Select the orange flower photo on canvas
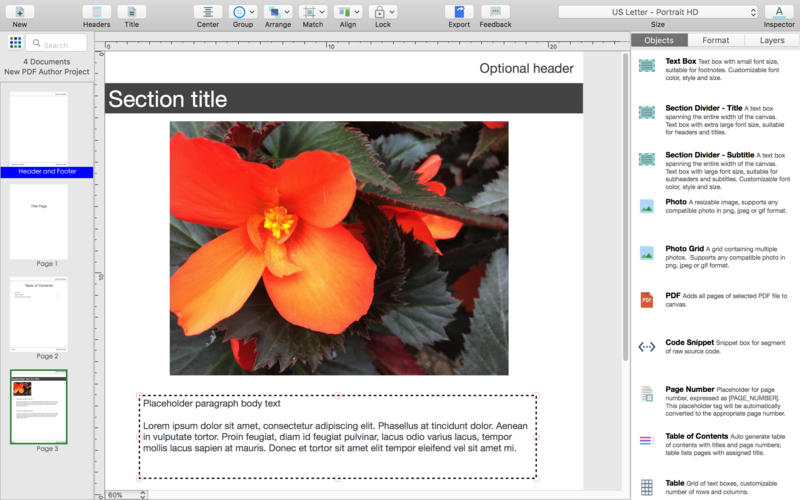The width and height of the screenshot is (800, 500). (x=339, y=248)
